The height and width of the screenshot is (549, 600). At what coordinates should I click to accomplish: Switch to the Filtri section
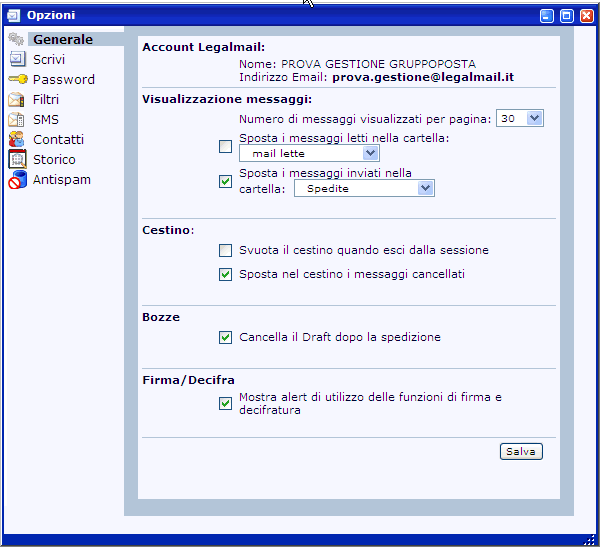(x=46, y=100)
